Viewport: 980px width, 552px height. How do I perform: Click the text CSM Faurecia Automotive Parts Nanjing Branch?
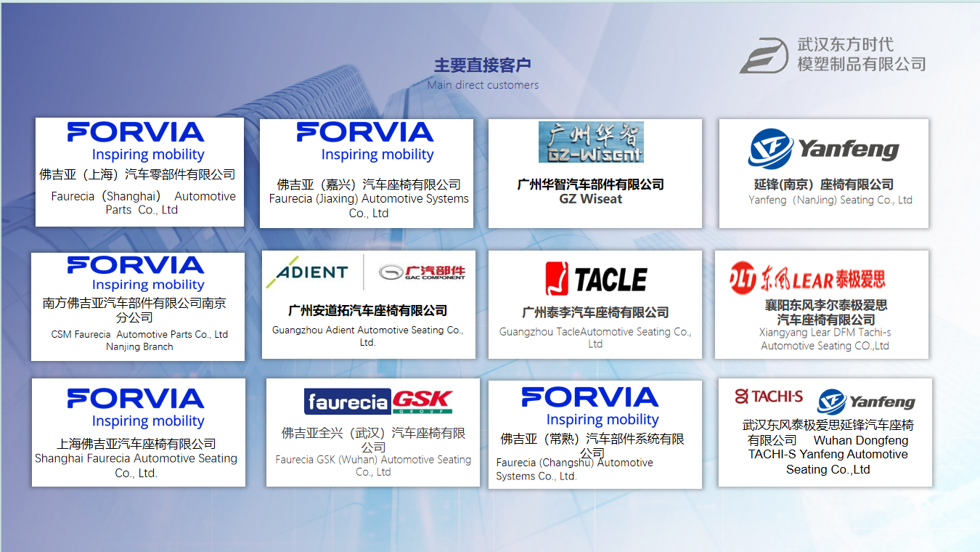coord(139,341)
